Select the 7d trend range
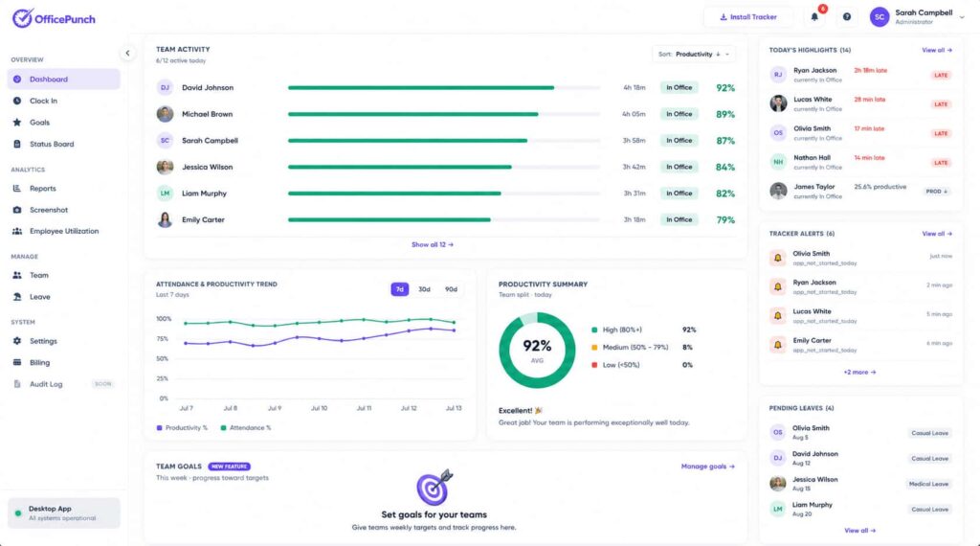980x546 pixels. (x=399, y=289)
